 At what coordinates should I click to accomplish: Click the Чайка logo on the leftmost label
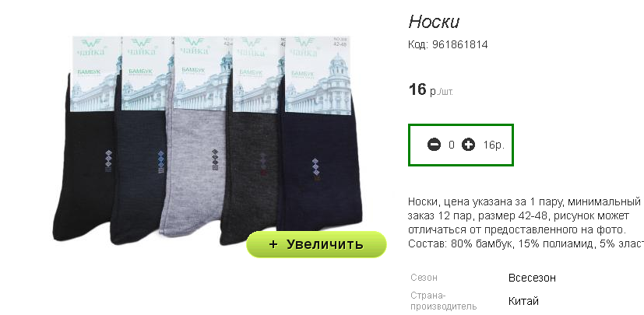pyautogui.click(x=91, y=47)
